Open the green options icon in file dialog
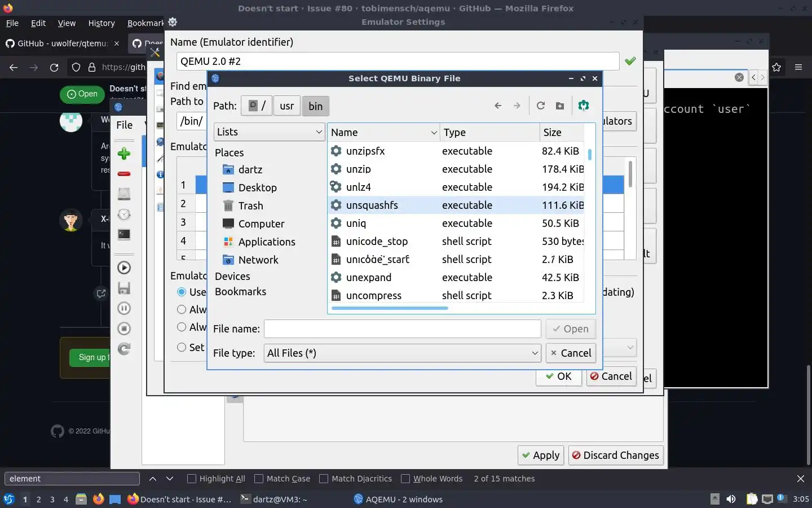The height and width of the screenshot is (508, 812). (x=584, y=106)
